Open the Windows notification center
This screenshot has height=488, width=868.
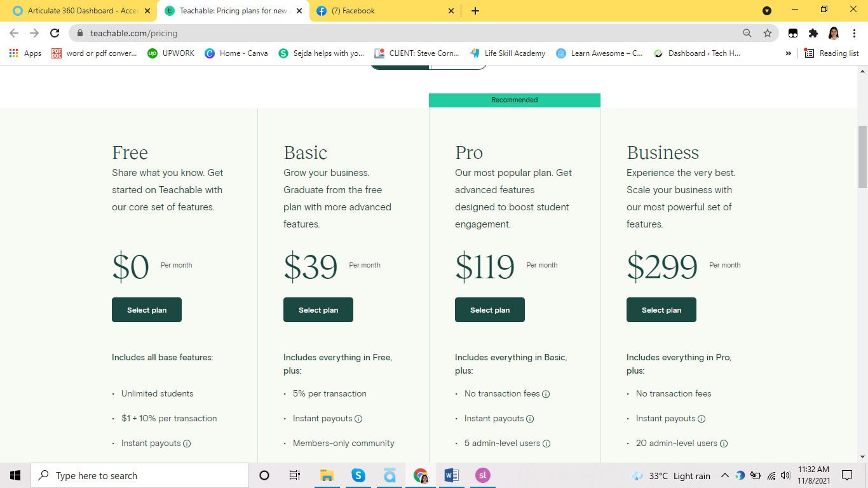(x=847, y=475)
